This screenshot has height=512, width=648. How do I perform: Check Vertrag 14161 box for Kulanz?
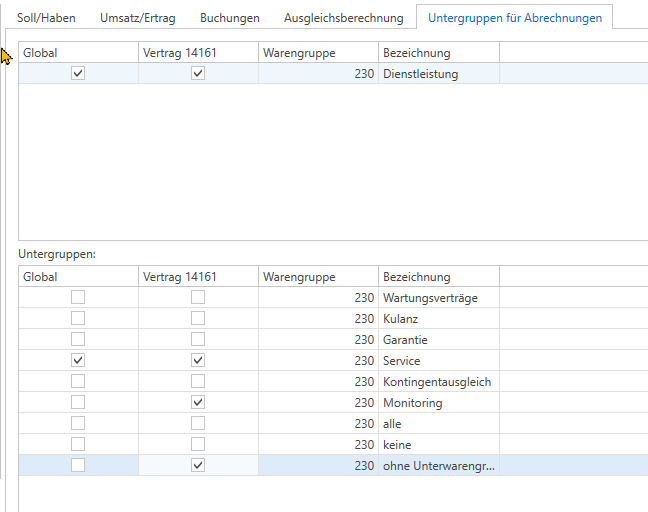(198, 318)
